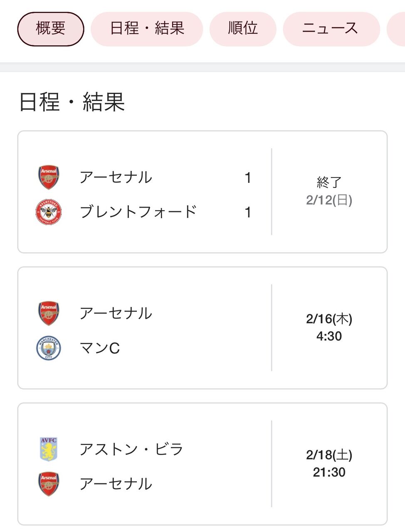Open ブレントフォード team name link
This screenshot has width=405, height=532.
tap(138, 212)
